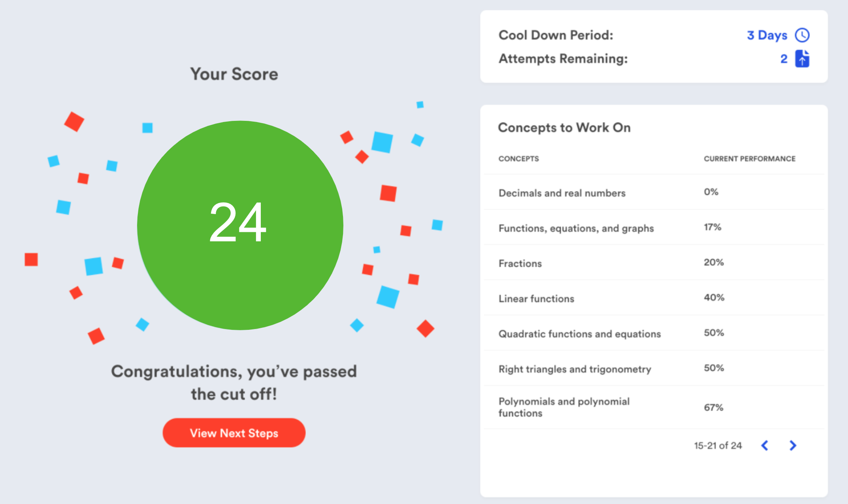Click the Attempts Remaining upload document icon
This screenshot has width=848, height=504.
(802, 59)
